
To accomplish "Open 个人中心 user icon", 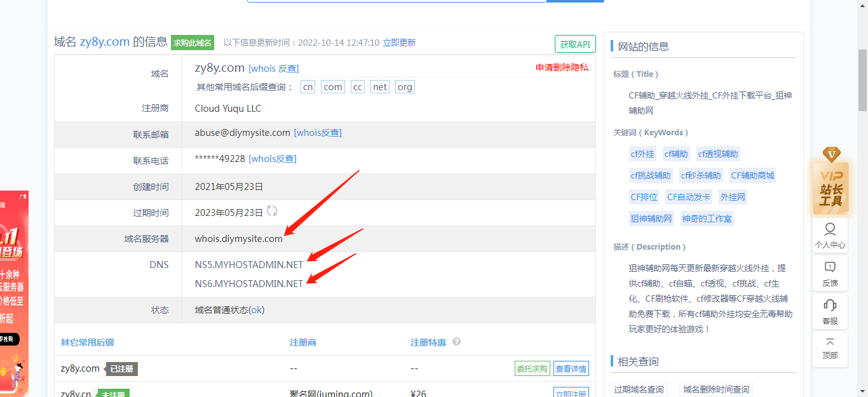I will [830, 235].
